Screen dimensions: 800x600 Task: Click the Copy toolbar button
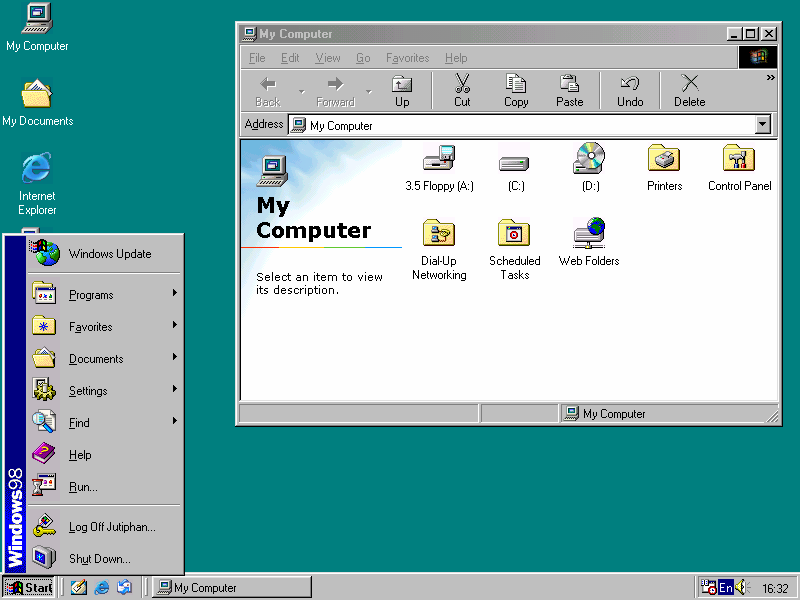click(516, 91)
